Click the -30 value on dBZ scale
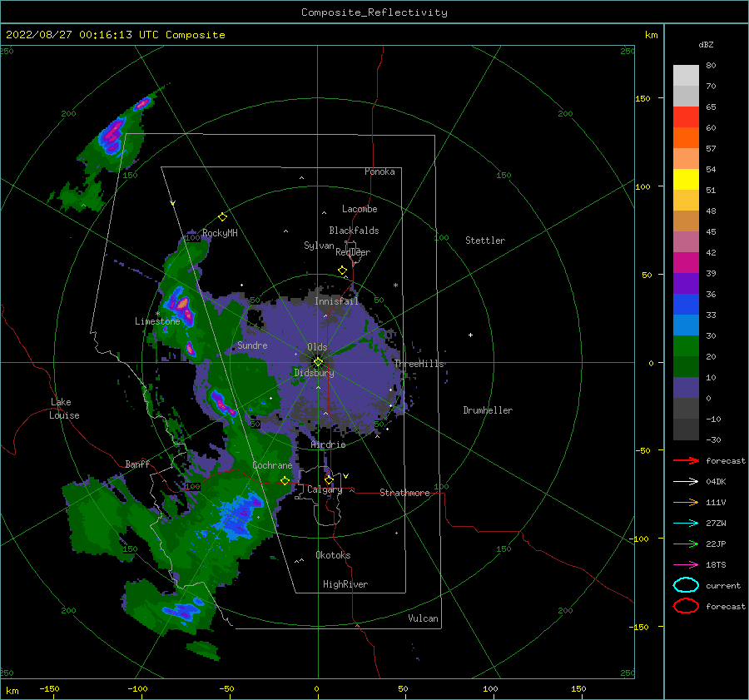 (x=713, y=439)
